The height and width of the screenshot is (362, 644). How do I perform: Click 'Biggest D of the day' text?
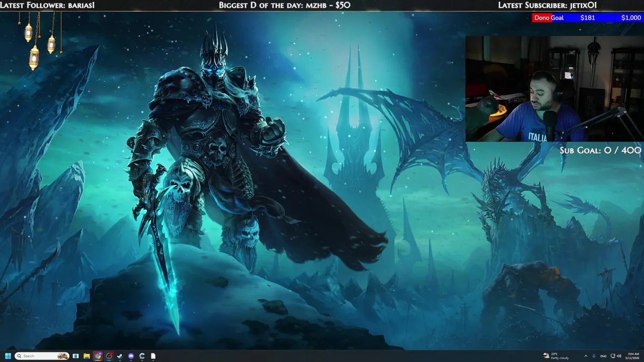(261, 5)
